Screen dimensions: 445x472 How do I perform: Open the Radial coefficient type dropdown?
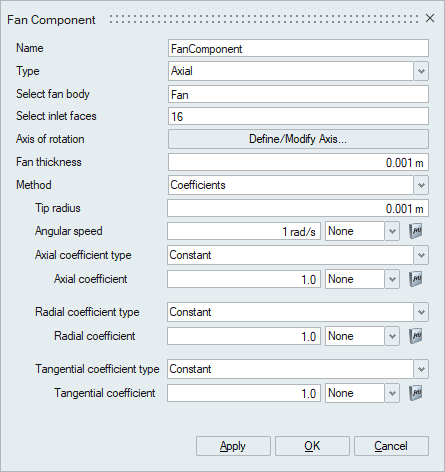pos(421,312)
